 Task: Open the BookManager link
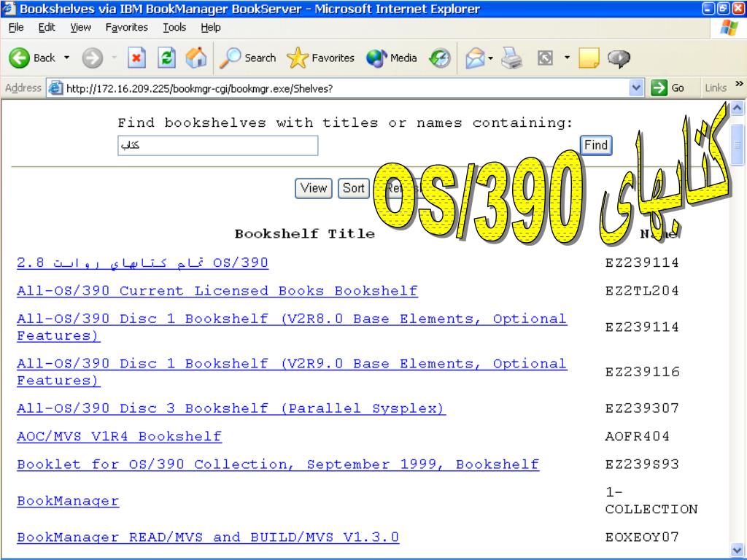coord(68,501)
